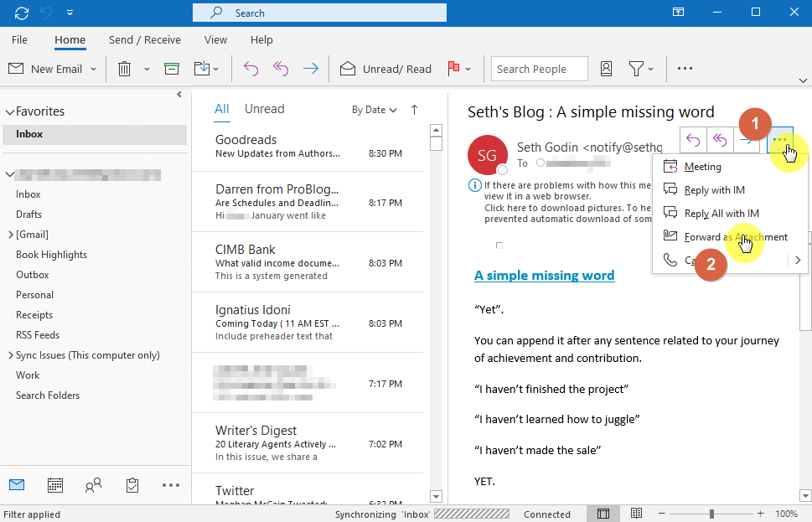Screen dimensions: 812x522
Task: Click the Archive icon in ribbon
Action: point(172,69)
